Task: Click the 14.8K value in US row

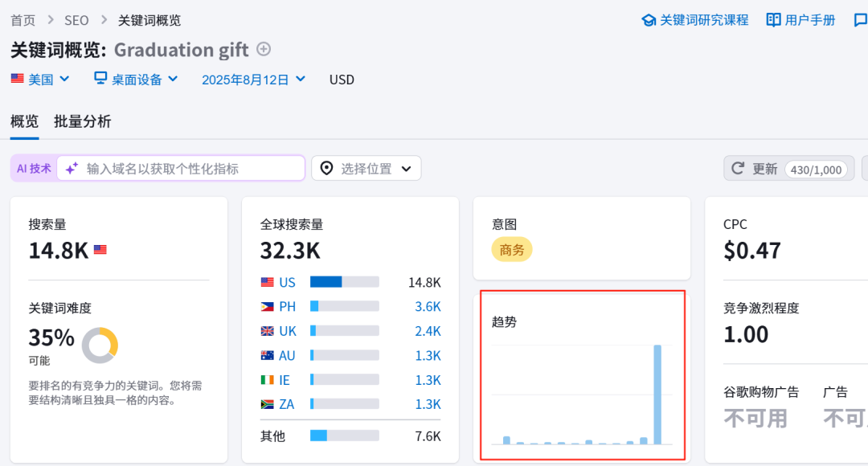Action: tap(424, 283)
